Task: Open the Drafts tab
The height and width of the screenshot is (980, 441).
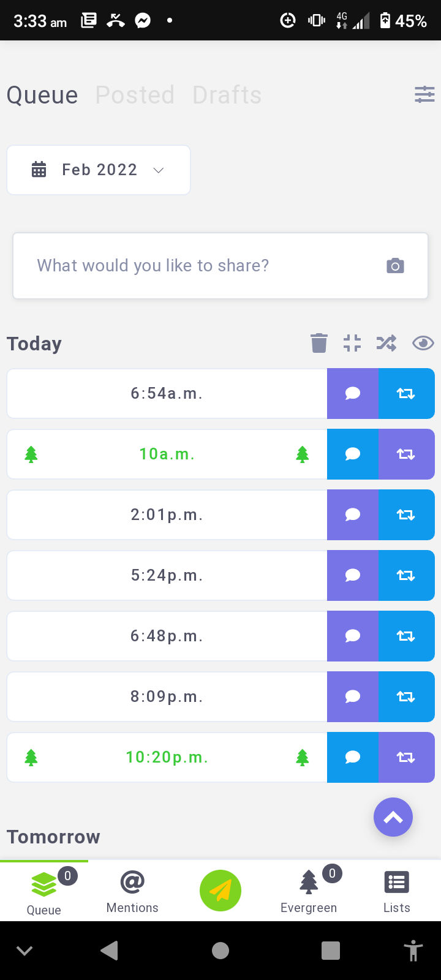Action: tap(227, 95)
